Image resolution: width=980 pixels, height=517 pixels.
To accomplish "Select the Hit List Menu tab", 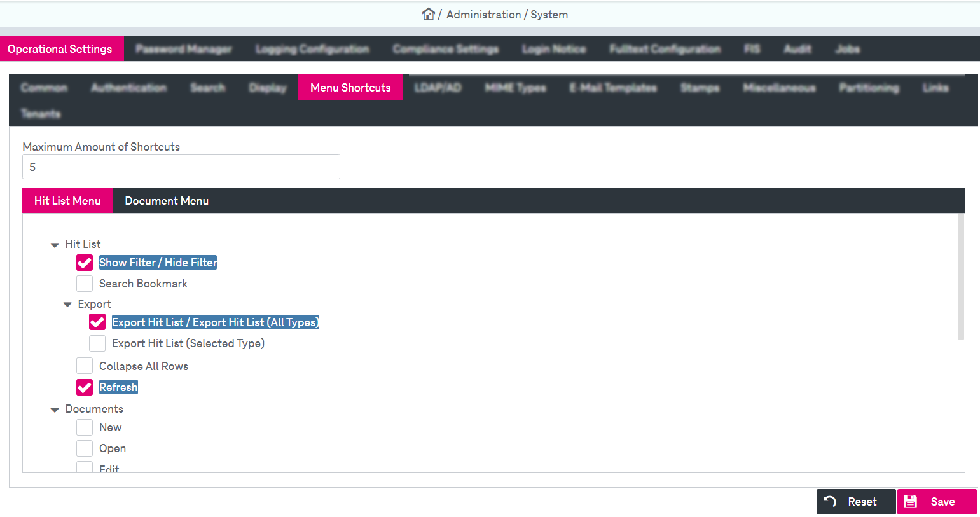I will tap(67, 201).
